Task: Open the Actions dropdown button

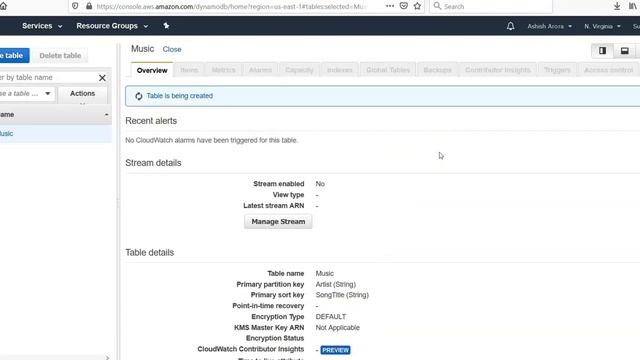Action: tap(82, 94)
